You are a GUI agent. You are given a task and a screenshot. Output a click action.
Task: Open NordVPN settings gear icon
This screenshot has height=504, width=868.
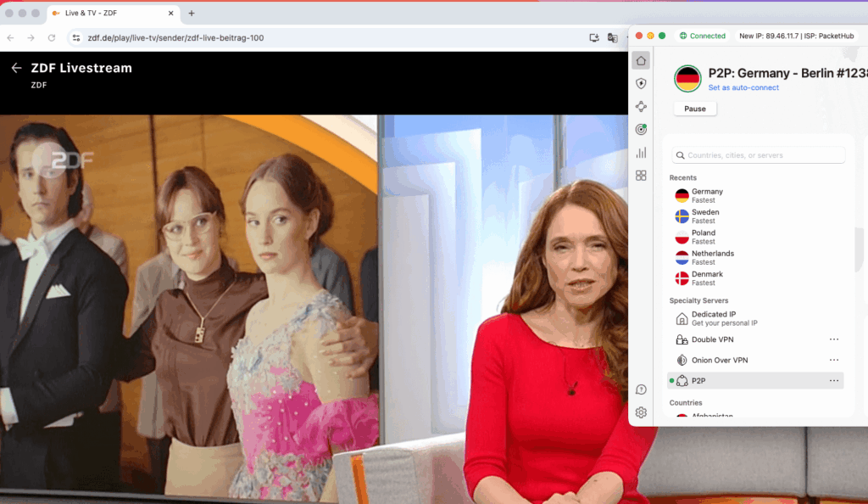tap(641, 412)
